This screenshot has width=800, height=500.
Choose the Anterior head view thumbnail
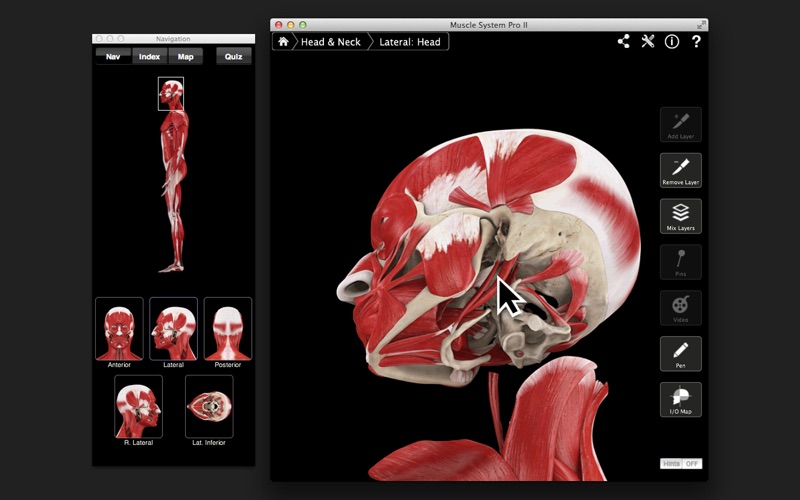click(119, 329)
